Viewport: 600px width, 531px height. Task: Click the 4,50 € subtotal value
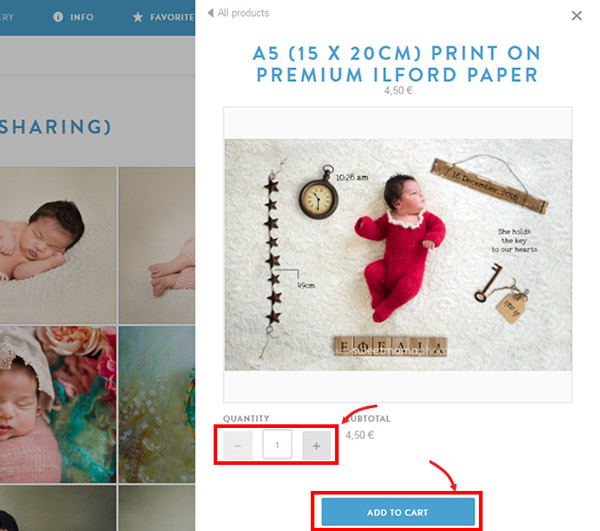click(360, 435)
